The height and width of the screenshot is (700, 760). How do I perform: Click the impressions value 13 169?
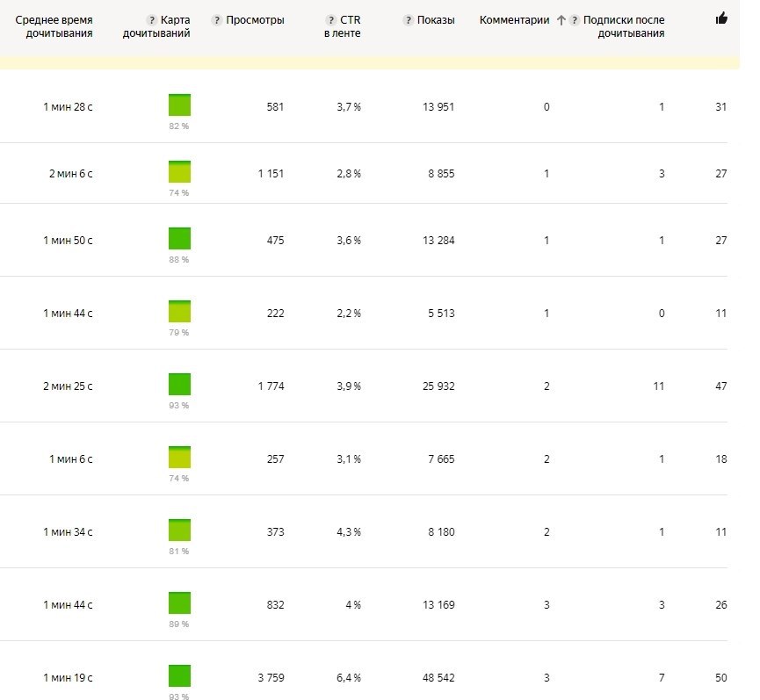pyautogui.click(x=438, y=605)
